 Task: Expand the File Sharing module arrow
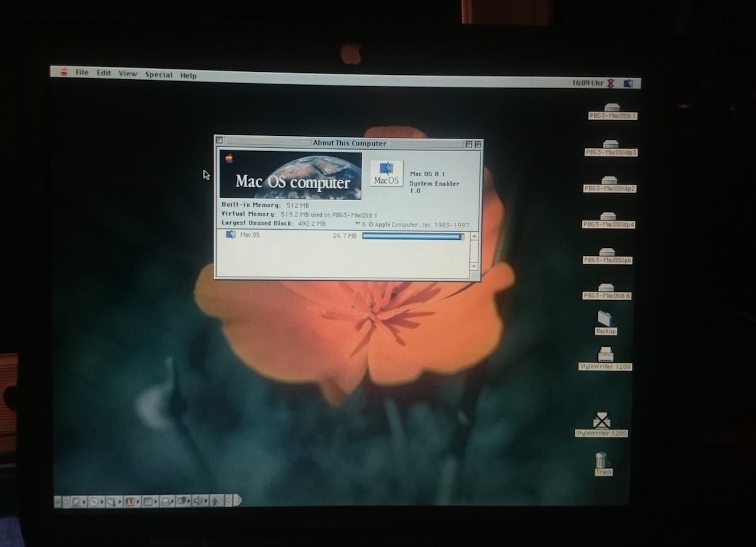pyautogui.click(x=120, y=502)
